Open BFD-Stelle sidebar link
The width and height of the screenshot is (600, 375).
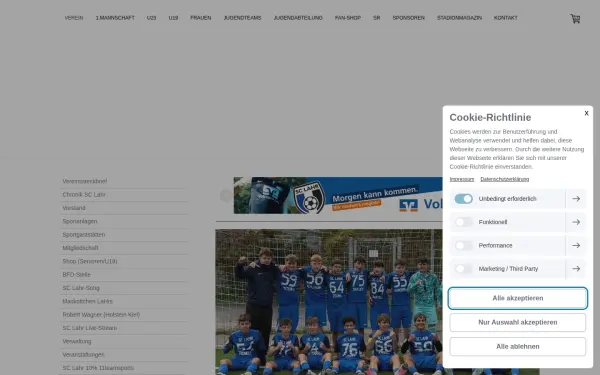point(77,274)
